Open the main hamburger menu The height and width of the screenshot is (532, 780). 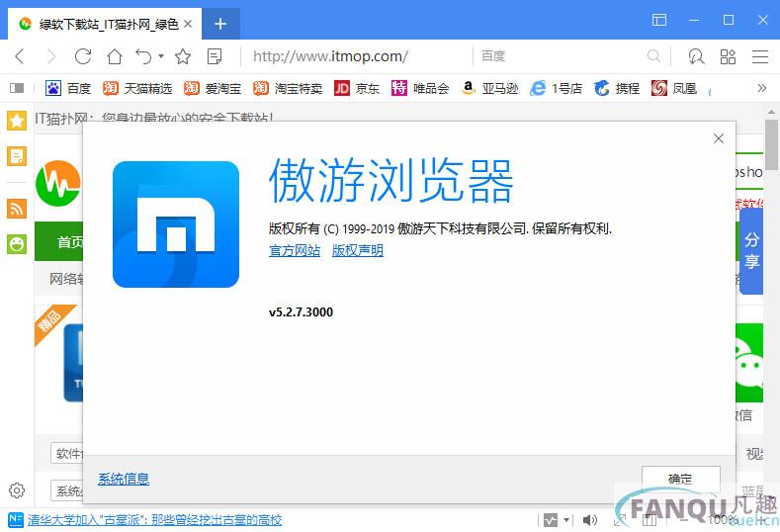tap(760, 56)
